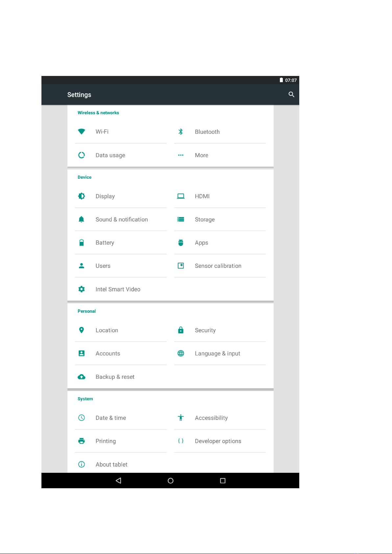Tap the three-dot More icon
The image size is (392, 554).
coord(181,155)
